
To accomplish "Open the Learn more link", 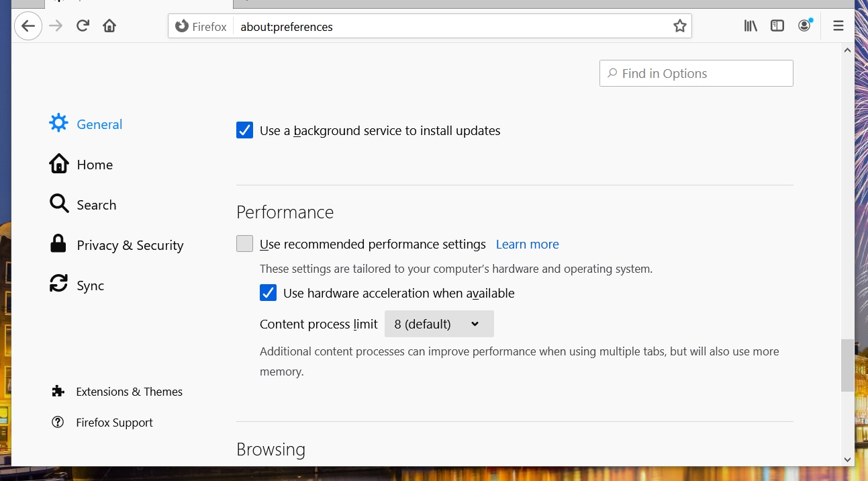I will 527,245.
